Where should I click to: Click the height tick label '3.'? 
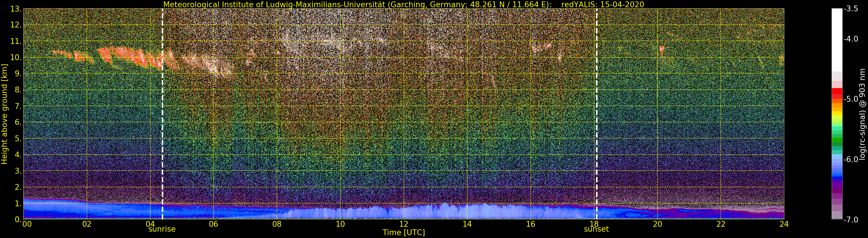18,171
